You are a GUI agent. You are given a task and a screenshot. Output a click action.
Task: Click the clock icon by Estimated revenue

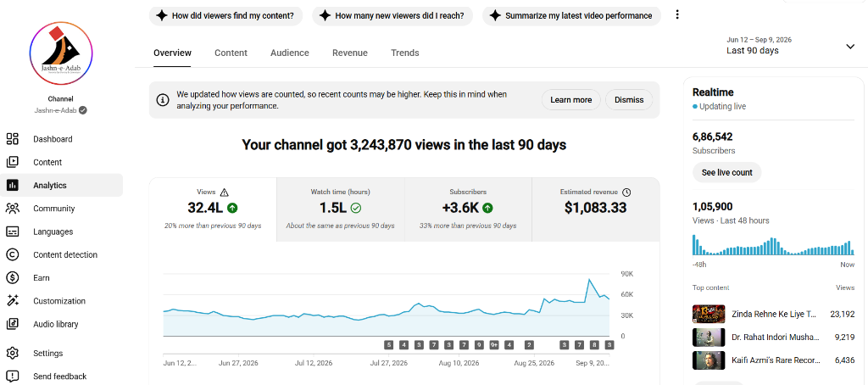626,192
